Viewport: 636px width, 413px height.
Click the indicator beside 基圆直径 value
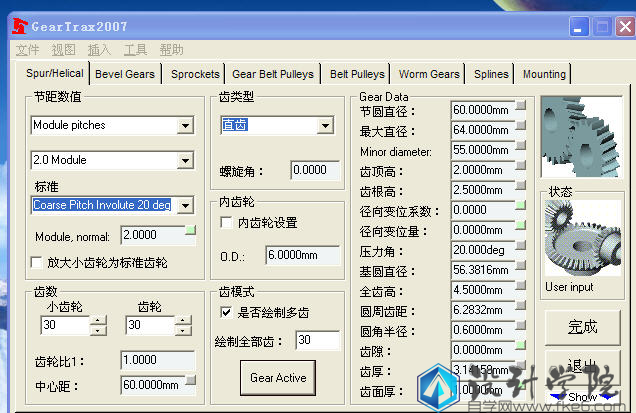[x=521, y=270]
